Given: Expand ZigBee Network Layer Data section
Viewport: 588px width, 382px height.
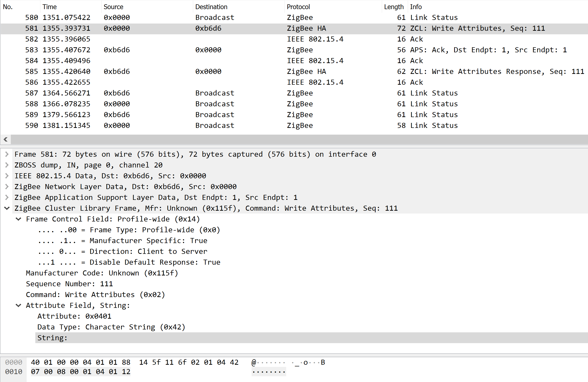Looking at the screenshot, I should point(7,186).
